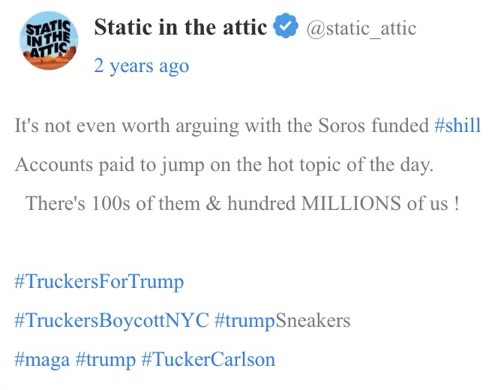Click the #trump hashtag next to #maga
The image size is (492, 390).
(106, 360)
